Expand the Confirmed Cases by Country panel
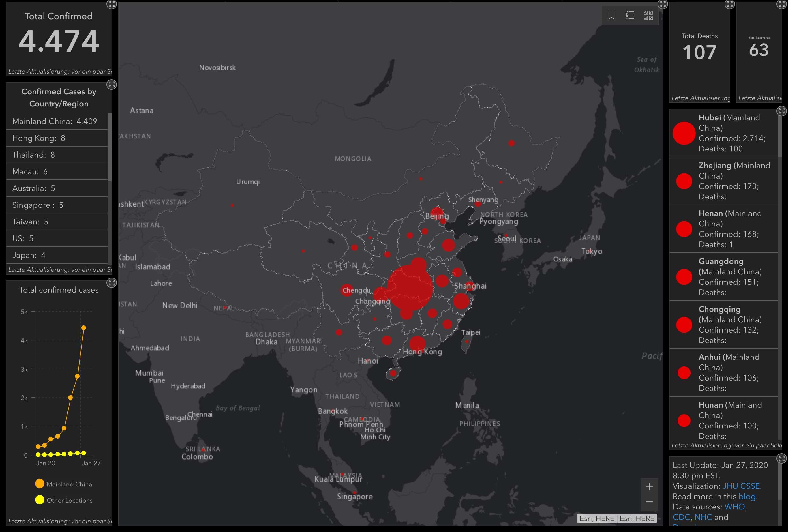Image resolution: width=788 pixels, height=532 pixels. 112,85
